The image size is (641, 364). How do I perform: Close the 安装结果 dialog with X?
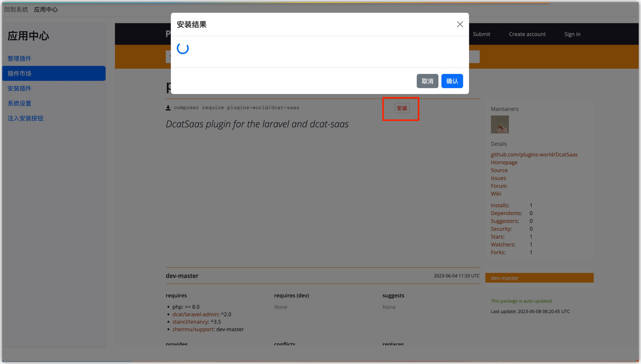click(460, 24)
